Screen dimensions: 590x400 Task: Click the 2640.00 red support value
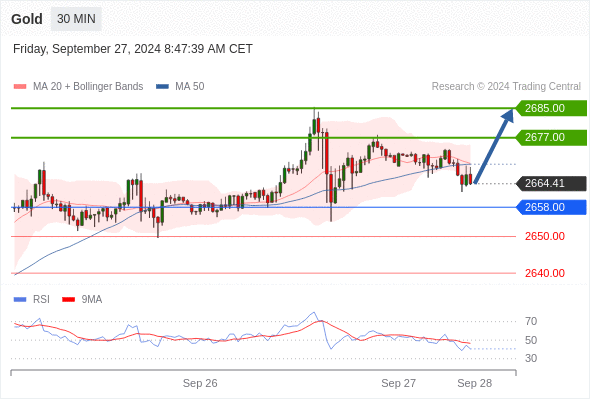coord(544,273)
